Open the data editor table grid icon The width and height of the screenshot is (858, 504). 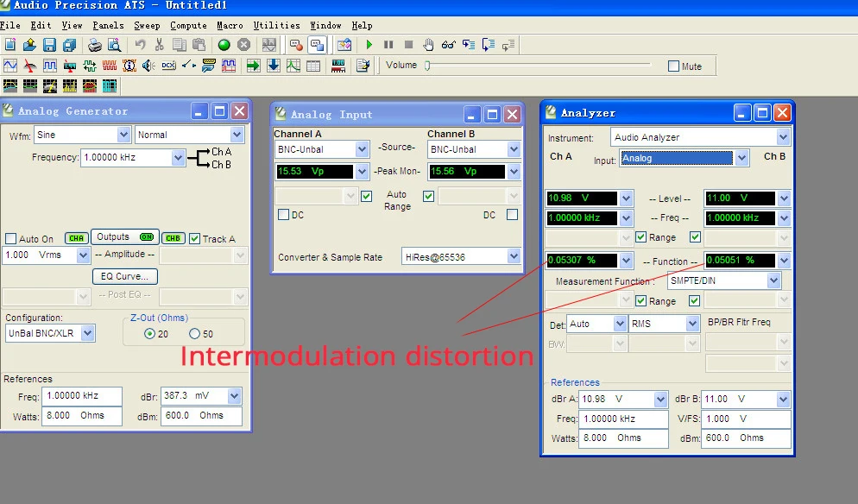[313, 66]
